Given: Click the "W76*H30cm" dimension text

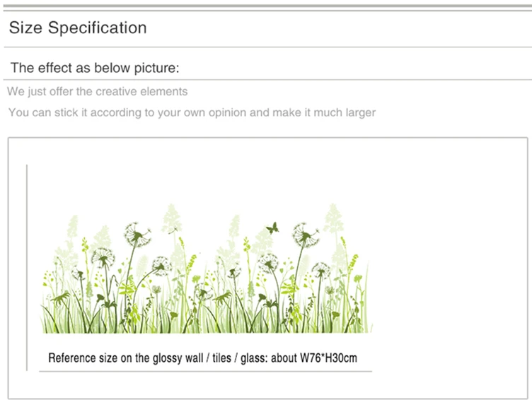Looking at the screenshot, I should (x=329, y=358).
